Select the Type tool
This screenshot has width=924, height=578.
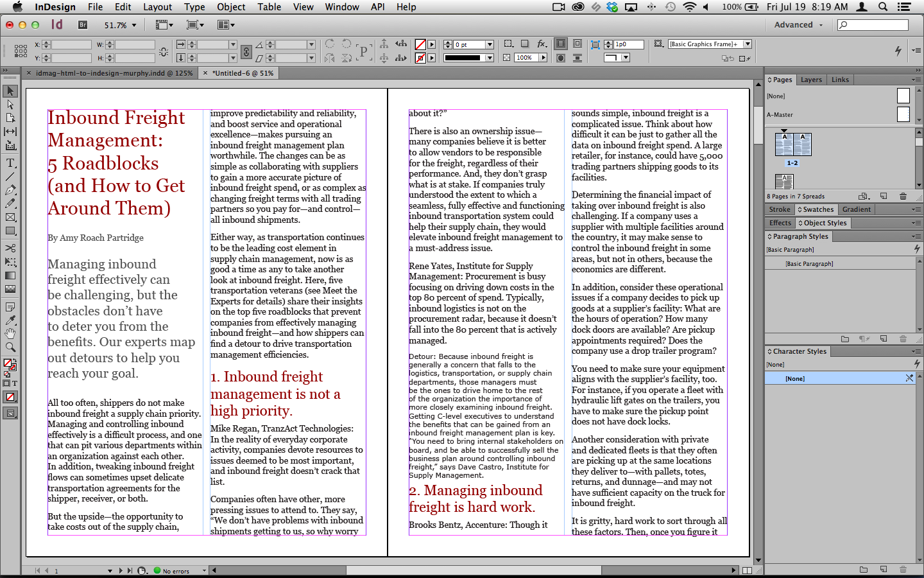[10, 163]
